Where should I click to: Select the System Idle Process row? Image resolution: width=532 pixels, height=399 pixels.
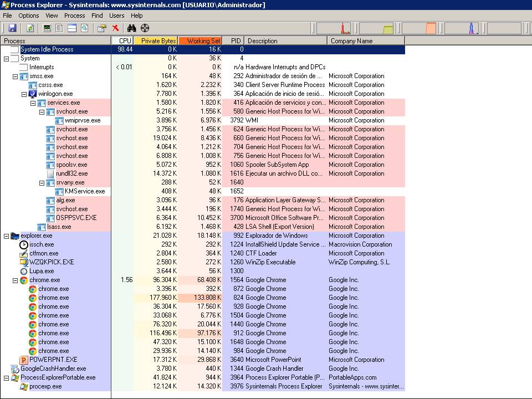point(203,49)
